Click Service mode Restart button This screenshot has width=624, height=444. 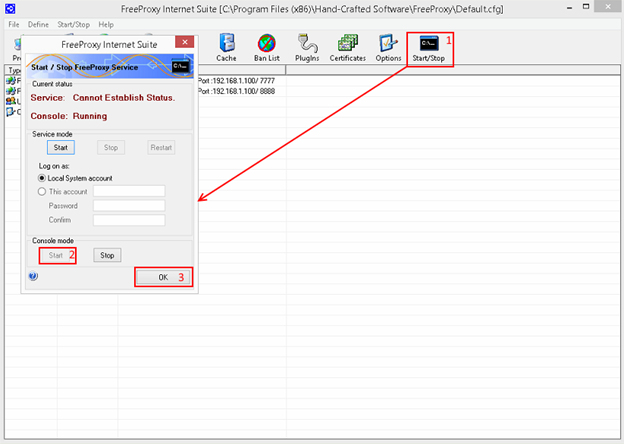click(161, 148)
